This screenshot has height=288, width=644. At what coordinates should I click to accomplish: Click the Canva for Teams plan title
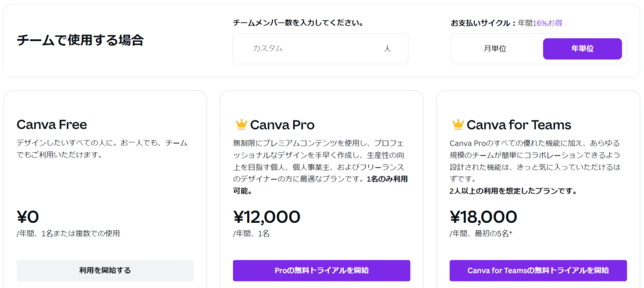pos(518,124)
